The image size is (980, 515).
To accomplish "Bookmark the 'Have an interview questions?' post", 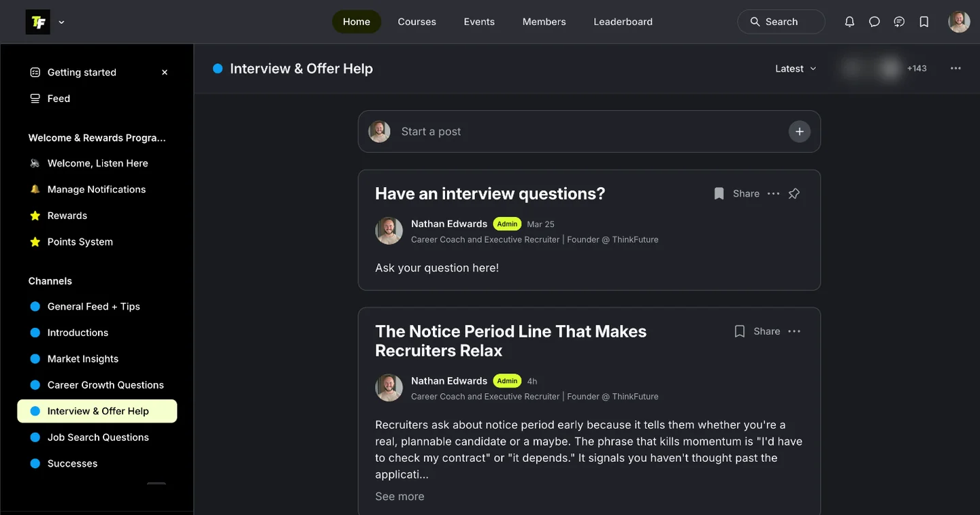I will pyautogui.click(x=719, y=194).
